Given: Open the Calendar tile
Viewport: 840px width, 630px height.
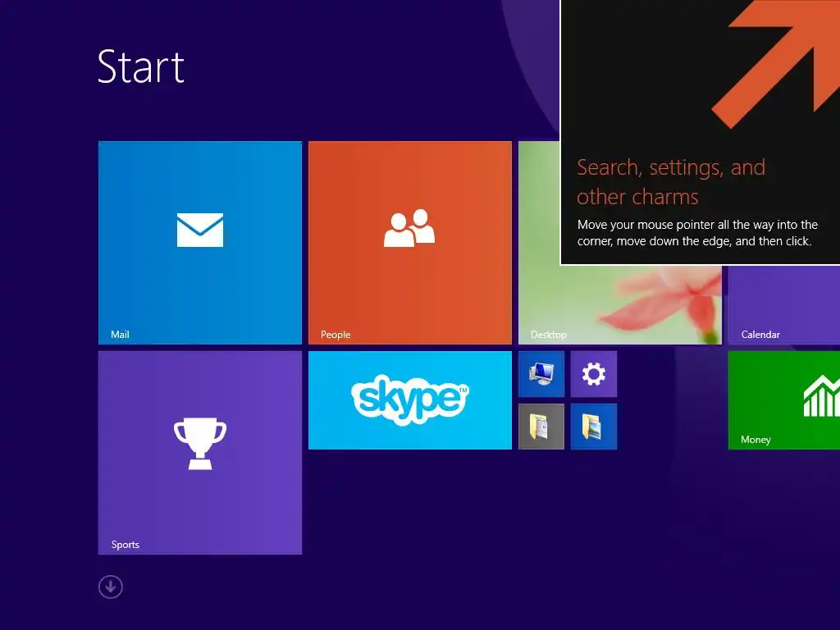Looking at the screenshot, I should coord(783,305).
